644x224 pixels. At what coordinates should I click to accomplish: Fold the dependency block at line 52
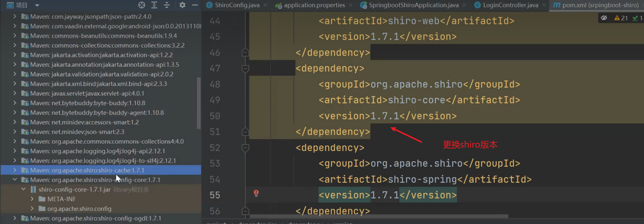coord(245,148)
